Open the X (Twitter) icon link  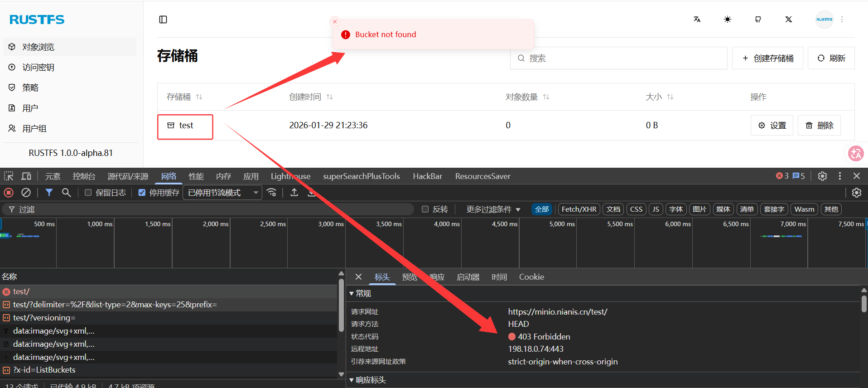click(789, 19)
